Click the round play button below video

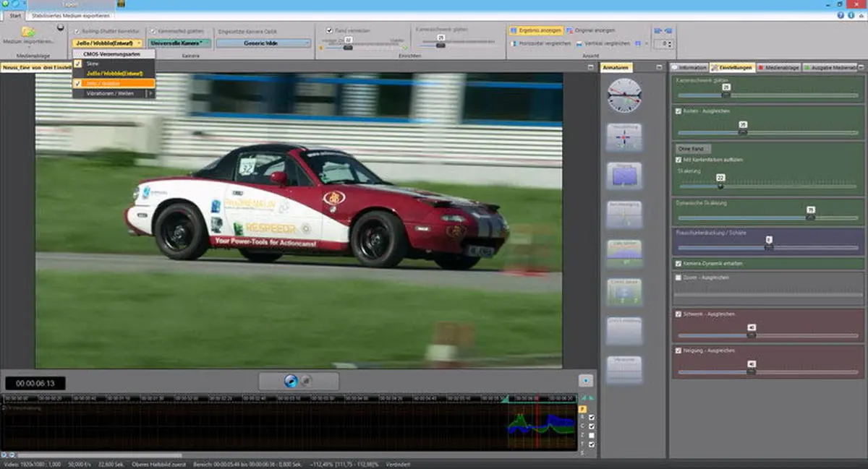pos(291,381)
